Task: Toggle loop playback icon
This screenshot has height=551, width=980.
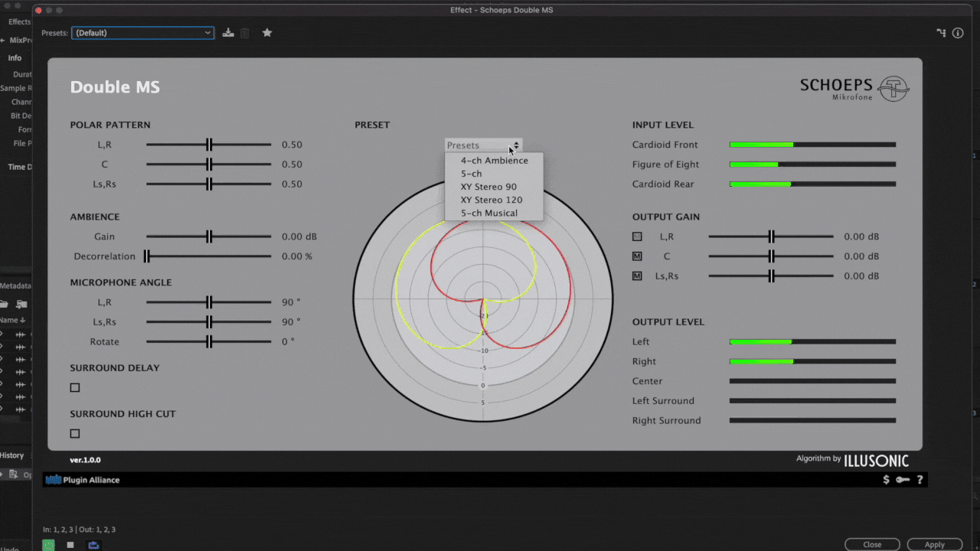Action: [x=93, y=545]
